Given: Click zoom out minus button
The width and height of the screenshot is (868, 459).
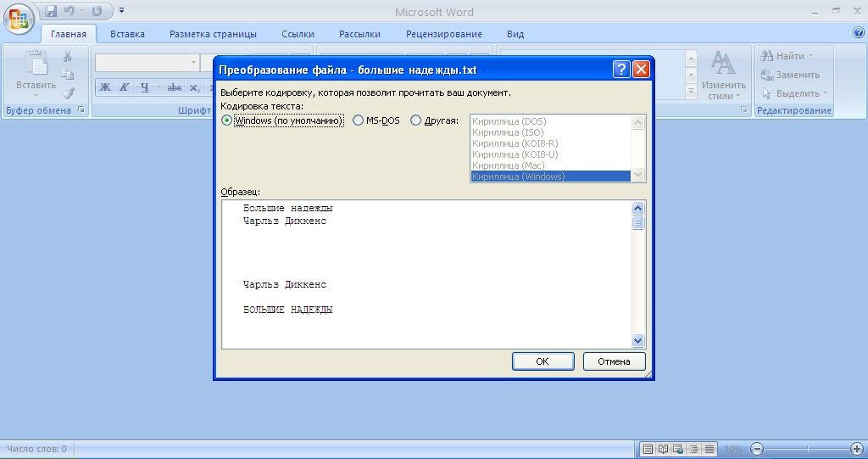Looking at the screenshot, I should point(757,449).
